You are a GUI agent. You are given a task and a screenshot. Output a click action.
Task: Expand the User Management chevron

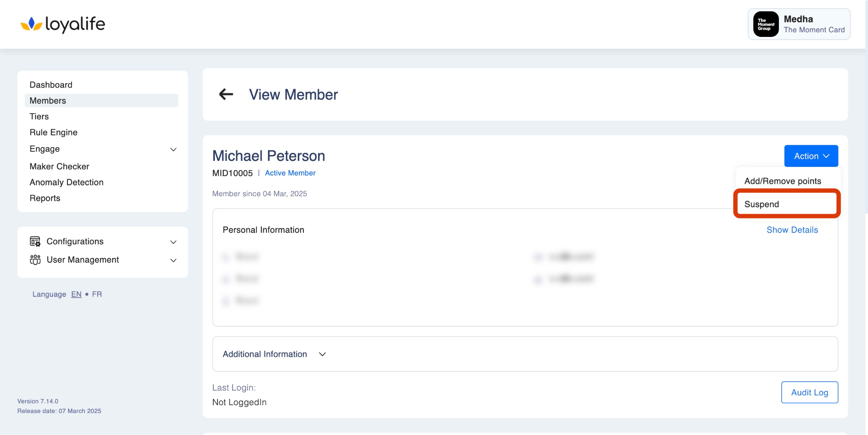pyautogui.click(x=173, y=260)
